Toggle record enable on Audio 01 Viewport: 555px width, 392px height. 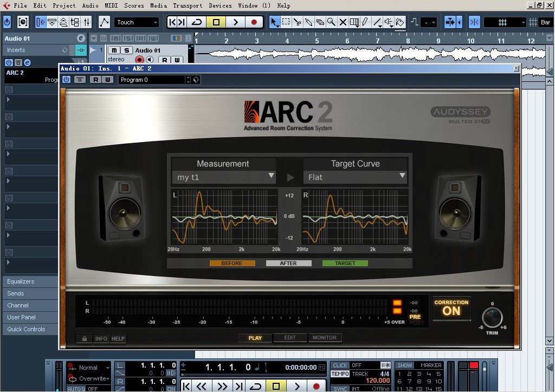coord(139,60)
